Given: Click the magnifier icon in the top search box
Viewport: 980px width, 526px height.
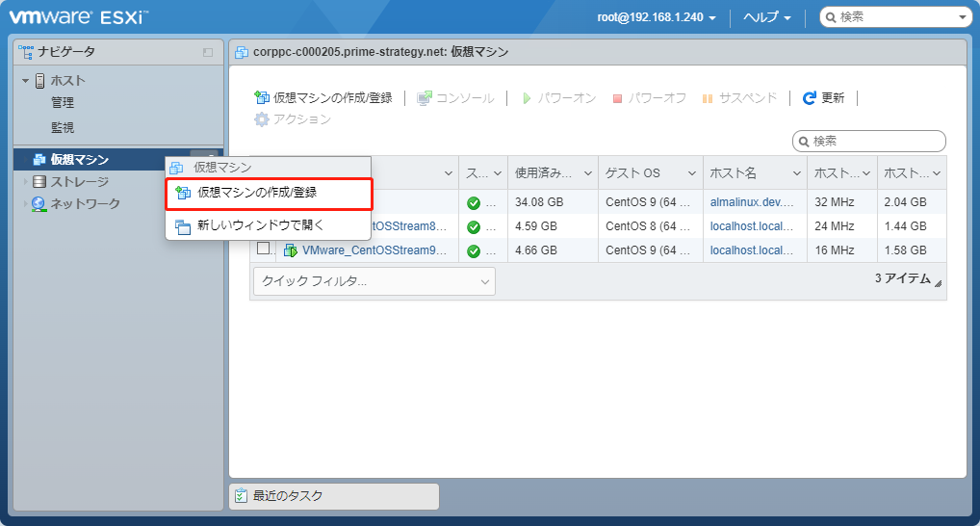Looking at the screenshot, I should tap(831, 17).
